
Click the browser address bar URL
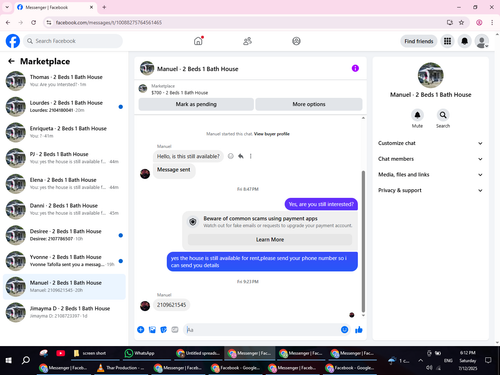click(109, 22)
